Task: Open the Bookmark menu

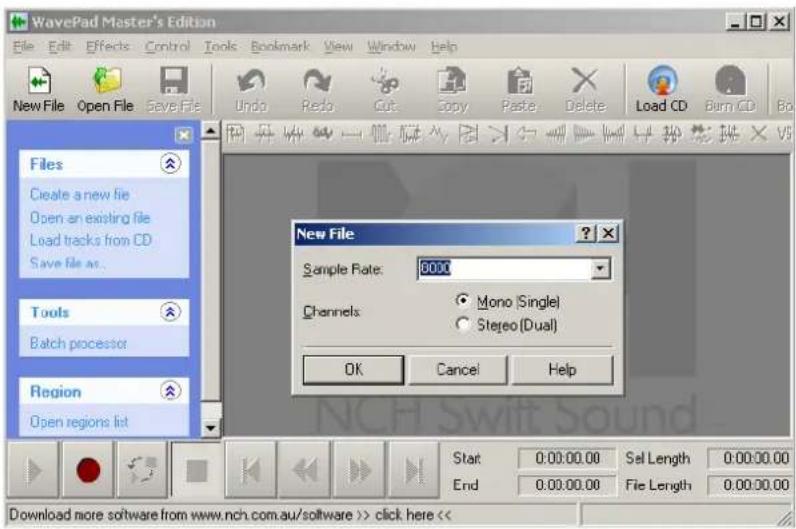Action: click(x=280, y=47)
